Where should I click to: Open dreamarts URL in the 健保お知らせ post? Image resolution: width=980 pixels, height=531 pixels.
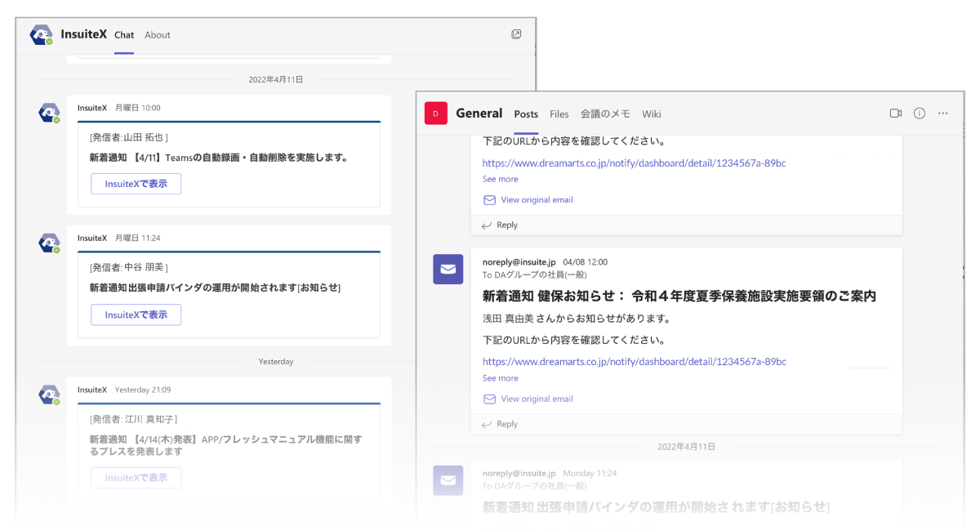pos(634,361)
